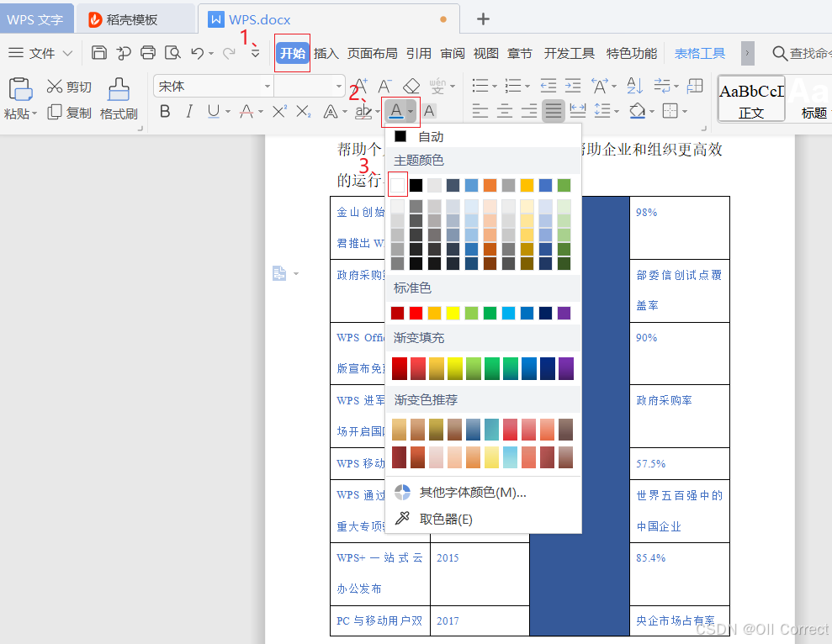Click the Distributed alignment icon
The width and height of the screenshot is (832, 644).
click(577, 111)
